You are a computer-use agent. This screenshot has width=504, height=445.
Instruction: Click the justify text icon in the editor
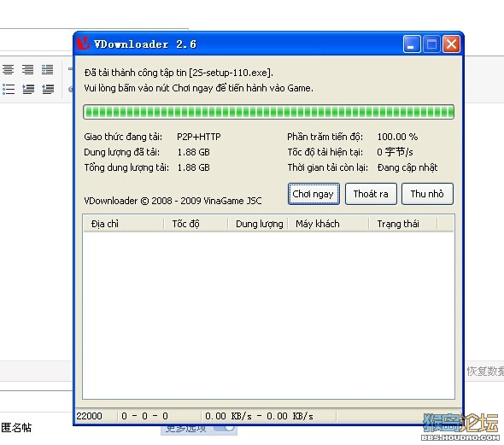(48, 69)
